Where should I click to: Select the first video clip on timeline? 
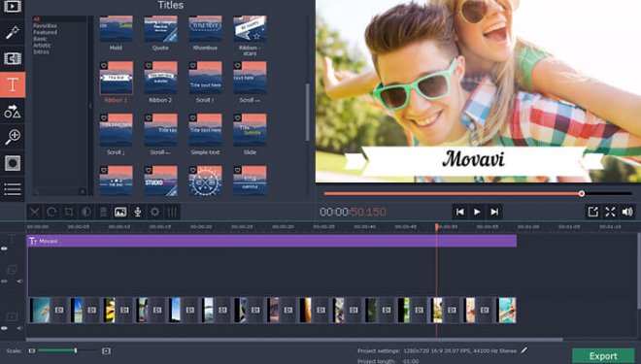coord(40,310)
